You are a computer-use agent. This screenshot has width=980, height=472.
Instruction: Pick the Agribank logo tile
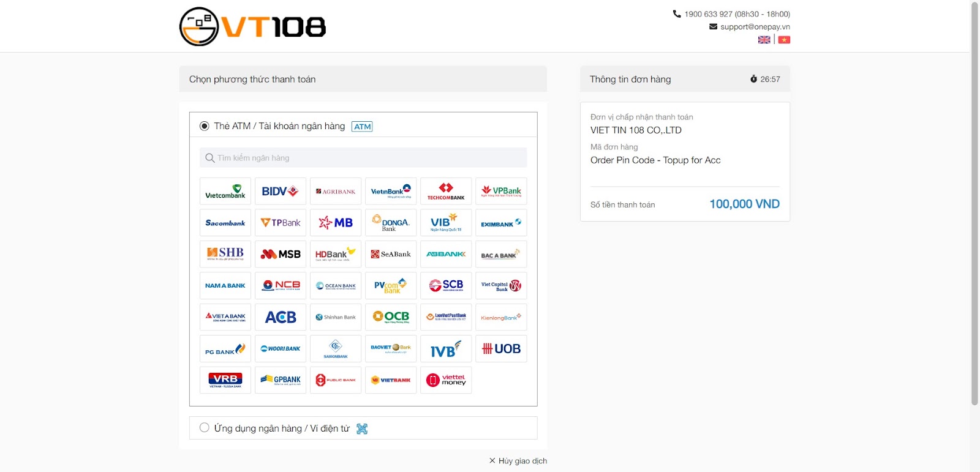coord(336,192)
